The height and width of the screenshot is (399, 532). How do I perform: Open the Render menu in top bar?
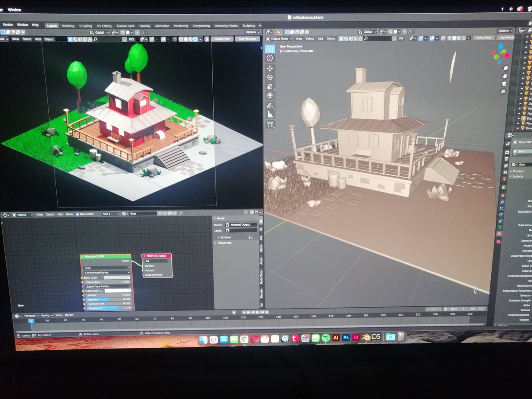tap(8, 25)
